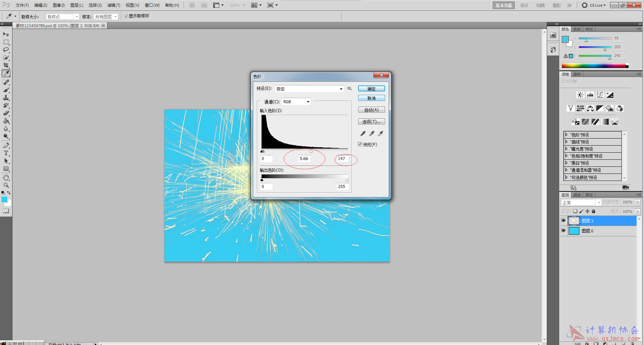Open the 预设(E) preset dropdown
The width and height of the screenshot is (644, 345).
pos(309,89)
